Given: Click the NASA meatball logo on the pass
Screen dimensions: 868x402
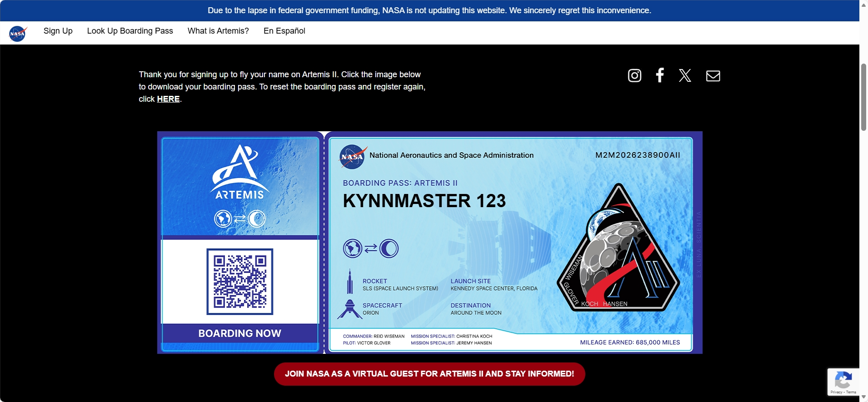Looking at the screenshot, I should (x=353, y=157).
